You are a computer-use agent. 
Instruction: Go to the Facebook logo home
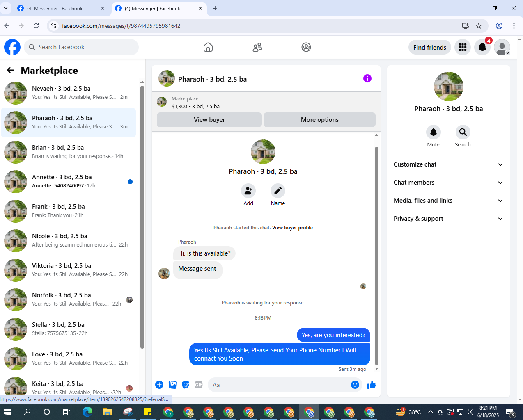pyautogui.click(x=12, y=47)
